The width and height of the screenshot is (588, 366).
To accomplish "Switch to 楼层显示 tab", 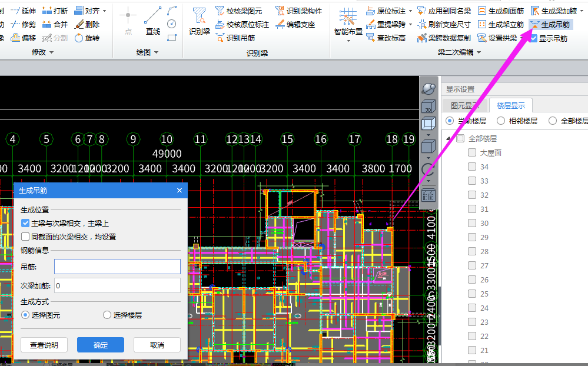I will click(511, 106).
